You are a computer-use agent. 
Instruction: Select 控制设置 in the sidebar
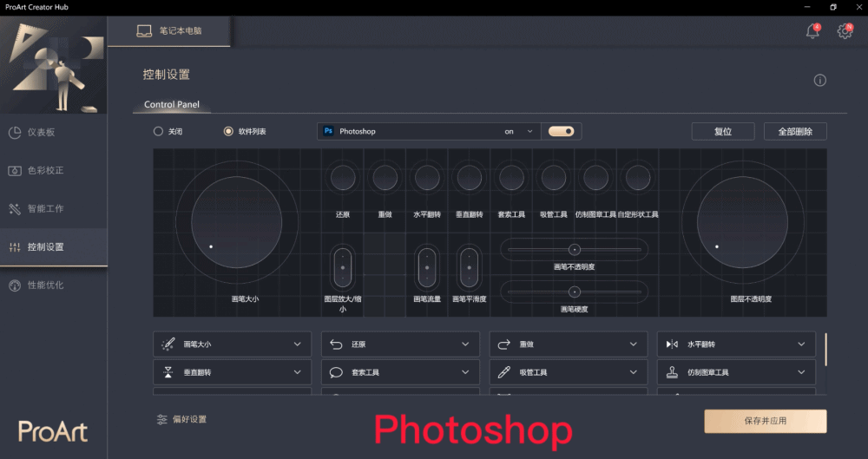pos(53,247)
